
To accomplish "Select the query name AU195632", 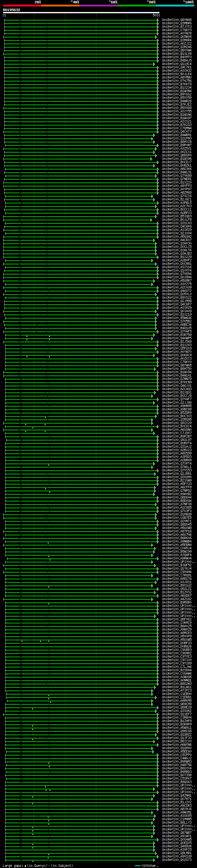I will point(11,10).
